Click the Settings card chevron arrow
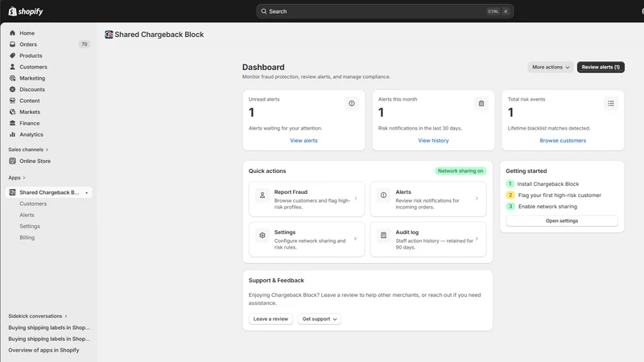This screenshot has width=644, height=362. pyautogui.click(x=355, y=238)
